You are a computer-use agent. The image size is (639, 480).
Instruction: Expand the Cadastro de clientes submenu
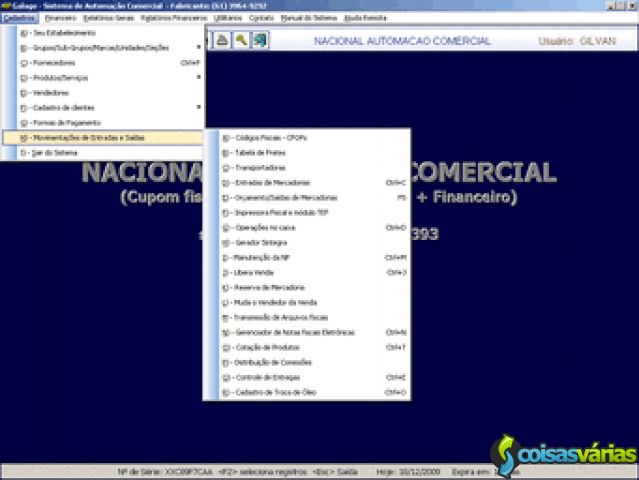coord(103,108)
